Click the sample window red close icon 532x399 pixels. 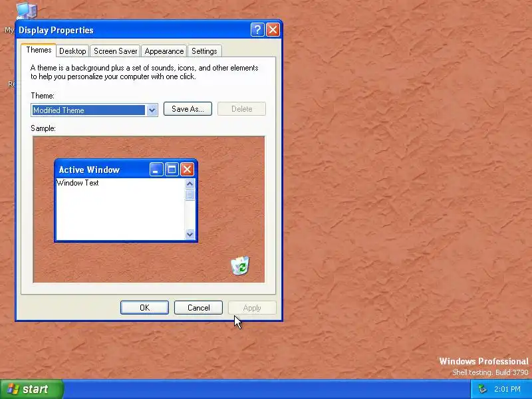[187, 170]
